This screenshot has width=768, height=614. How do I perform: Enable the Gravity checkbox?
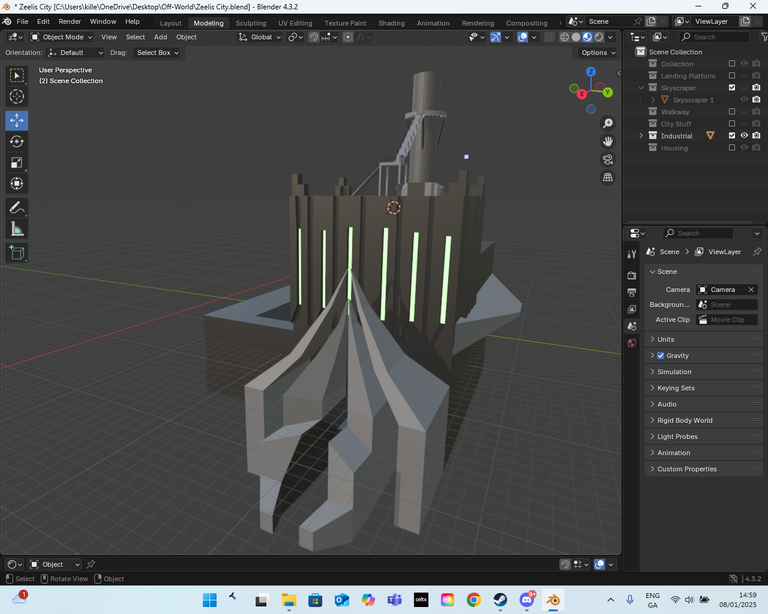[x=660, y=356]
